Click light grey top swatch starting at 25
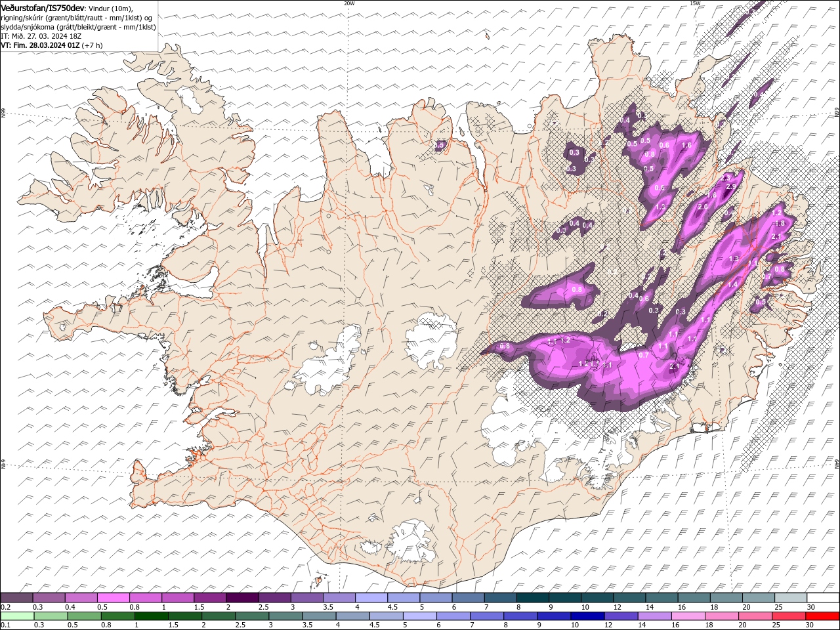 790,598
